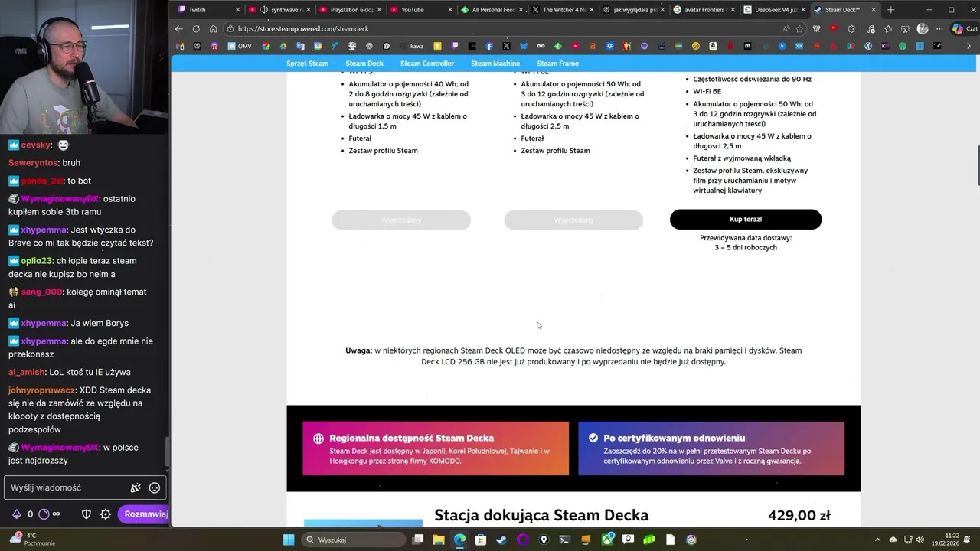The image size is (980, 551).
Task: Close the Twitch browser tab
Action: [x=237, y=10]
